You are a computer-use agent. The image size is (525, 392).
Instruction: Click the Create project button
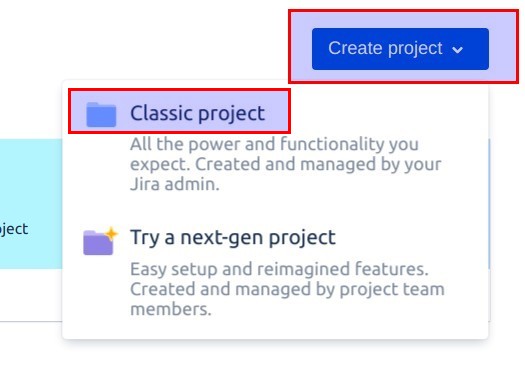[400, 49]
